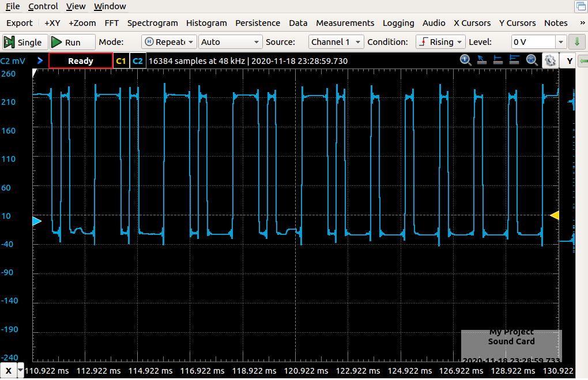
Task: Open the dropdown next to X button
Action: tap(21, 370)
